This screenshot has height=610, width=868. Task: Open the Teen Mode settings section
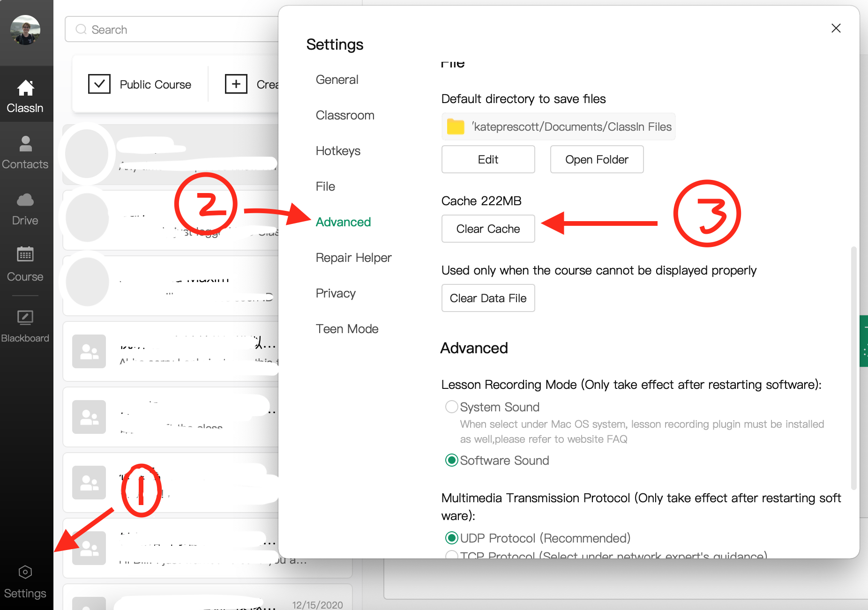coord(347,328)
